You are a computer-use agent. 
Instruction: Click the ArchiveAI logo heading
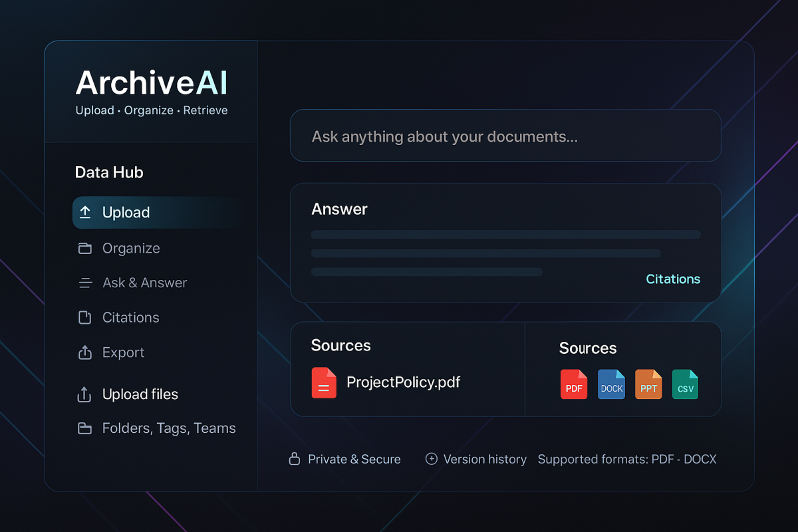click(x=151, y=82)
